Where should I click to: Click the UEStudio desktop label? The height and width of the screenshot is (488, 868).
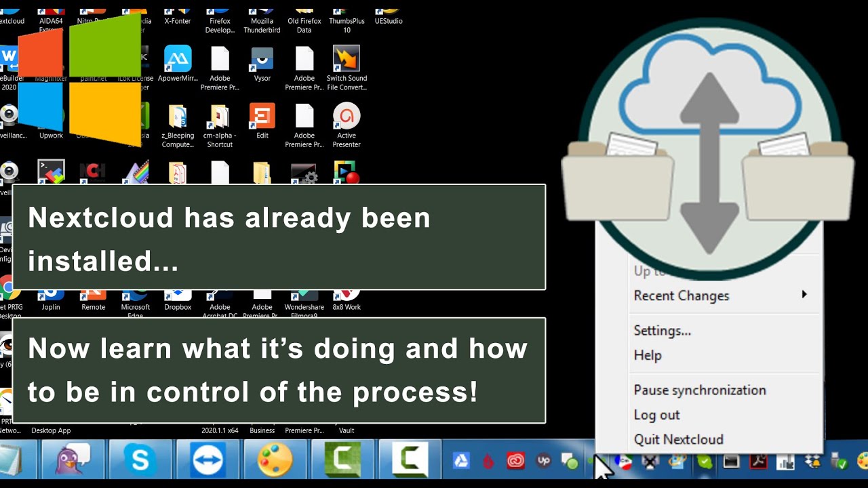389,21
